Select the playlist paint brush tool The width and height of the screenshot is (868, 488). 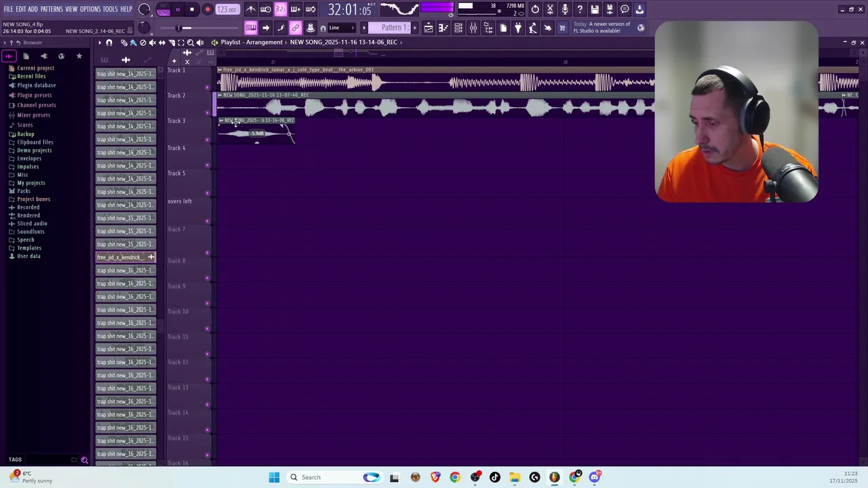[x=133, y=43]
